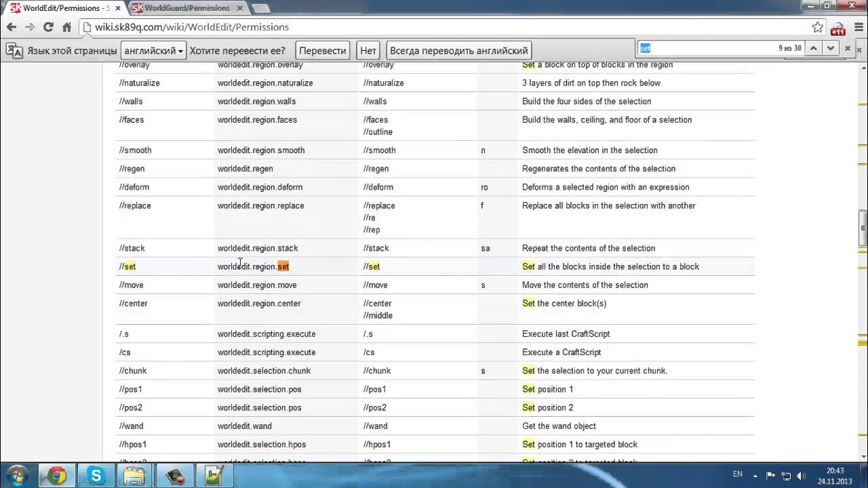Click the worldedit.region.move permission text
868x488 pixels.
pyautogui.click(x=257, y=285)
